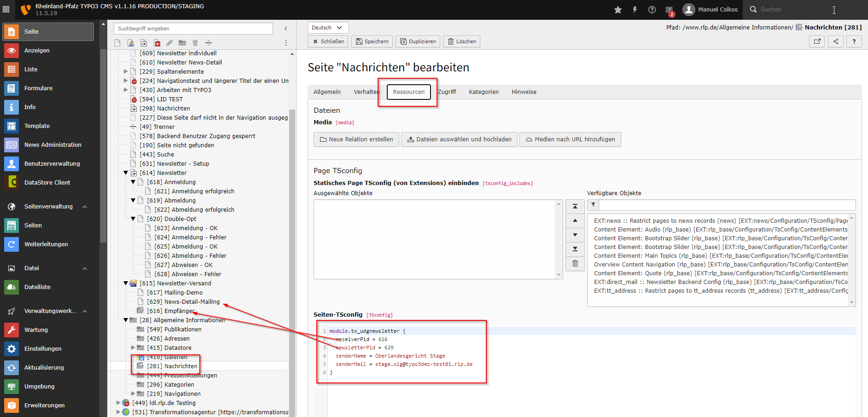Image resolution: width=868 pixels, height=417 pixels.
Task: Remove selected TSconfig item with trash icon
Action: click(x=575, y=263)
